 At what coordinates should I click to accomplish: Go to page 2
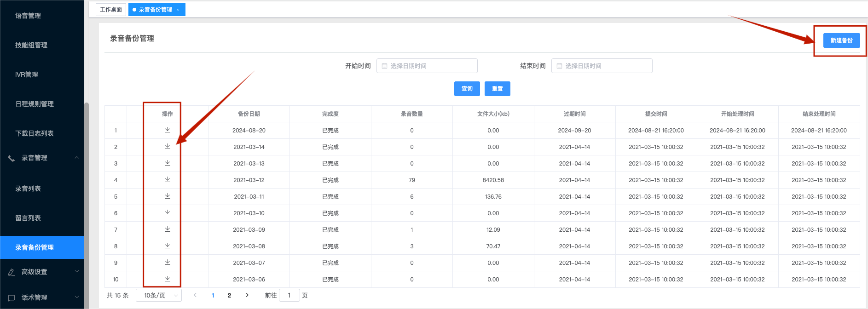(229, 295)
